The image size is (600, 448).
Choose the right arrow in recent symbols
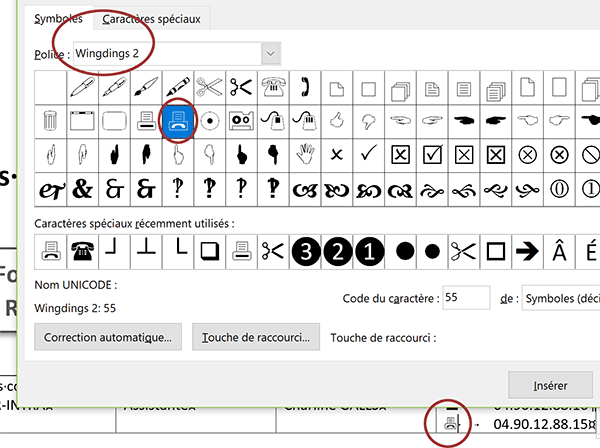[527, 252]
